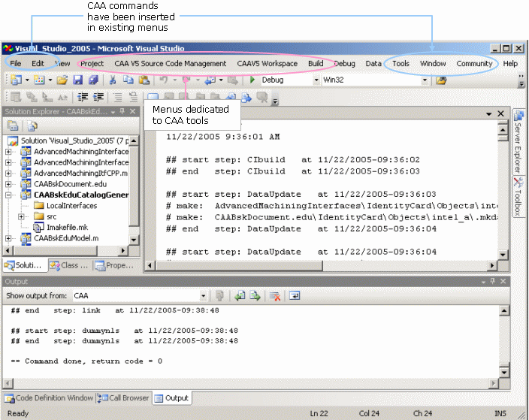Viewport: 529px width, 420px height.
Task: Close the Solution Explorer panel
Action: pyautogui.click(x=132, y=111)
